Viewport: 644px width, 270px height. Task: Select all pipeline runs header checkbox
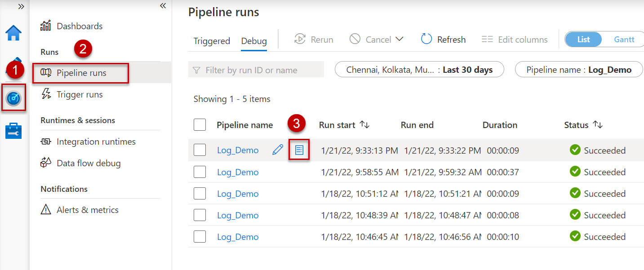click(200, 125)
